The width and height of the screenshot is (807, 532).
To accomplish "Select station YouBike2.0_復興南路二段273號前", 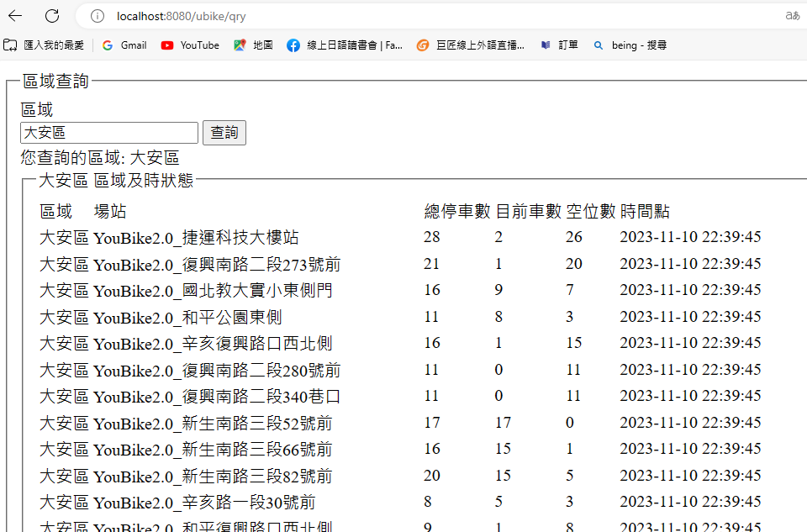I will (x=217, y=265).
